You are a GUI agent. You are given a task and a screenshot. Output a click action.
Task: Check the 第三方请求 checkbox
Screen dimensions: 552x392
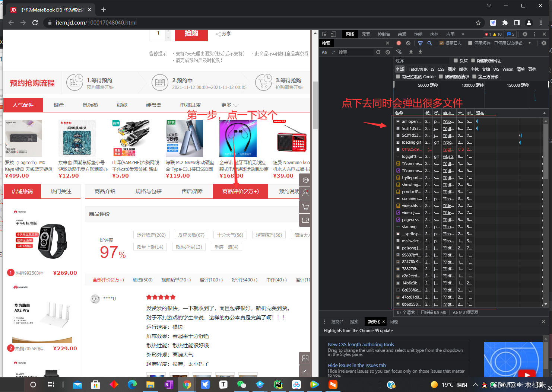coord(475,77)
